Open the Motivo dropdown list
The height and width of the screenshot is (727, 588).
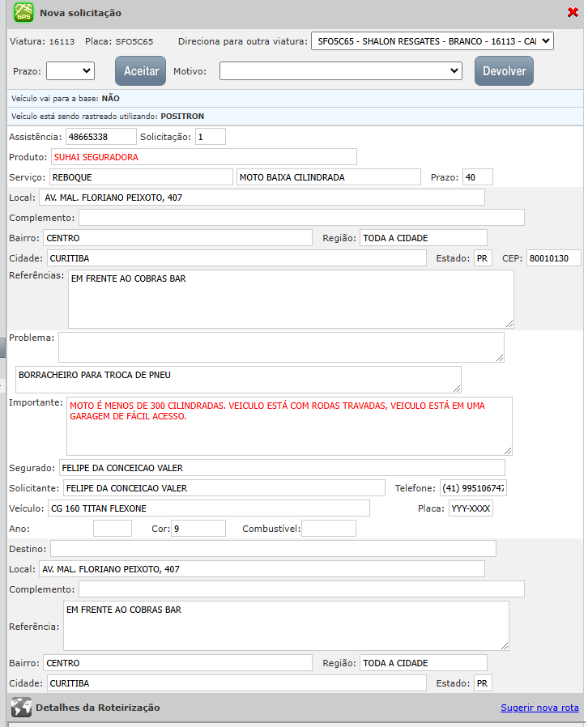click(x=340, y=71)
